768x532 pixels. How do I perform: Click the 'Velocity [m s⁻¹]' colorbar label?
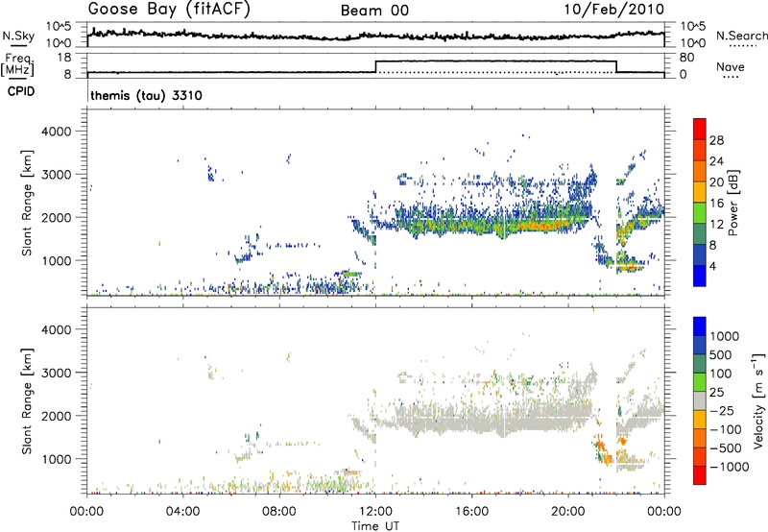coord(758,400)
